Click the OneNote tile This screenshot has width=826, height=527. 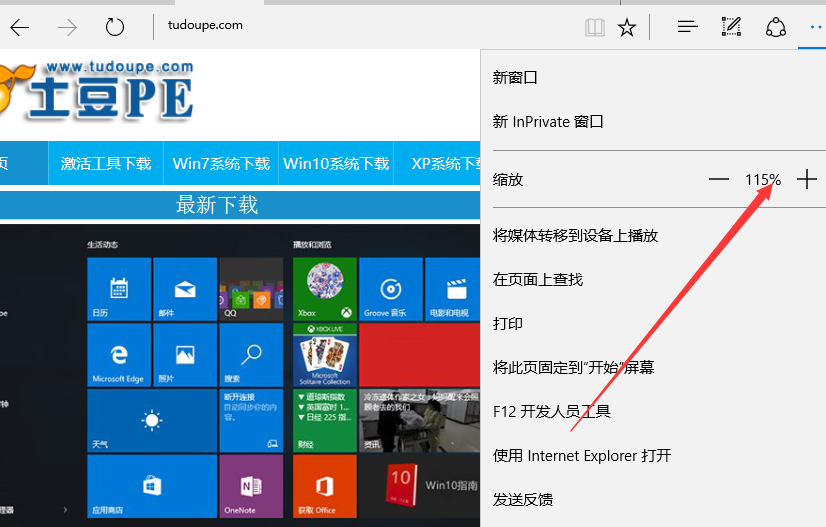(251, 486)
